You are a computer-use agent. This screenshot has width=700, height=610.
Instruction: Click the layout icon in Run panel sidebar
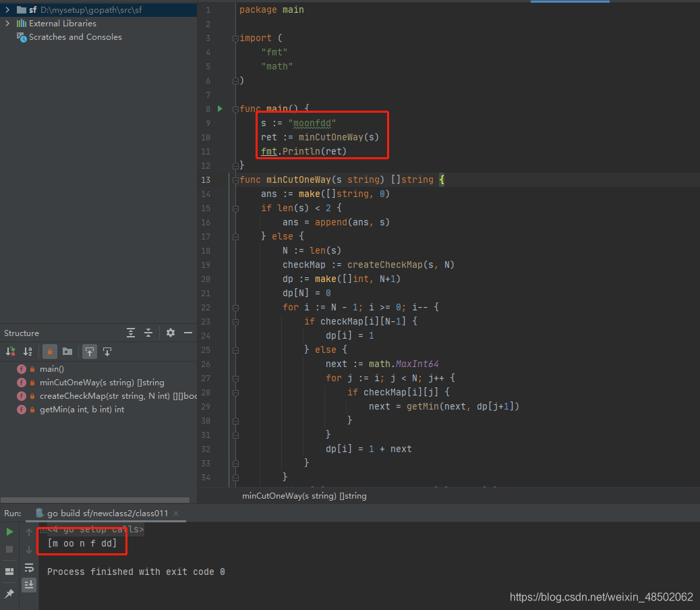[x=9, y=571]
